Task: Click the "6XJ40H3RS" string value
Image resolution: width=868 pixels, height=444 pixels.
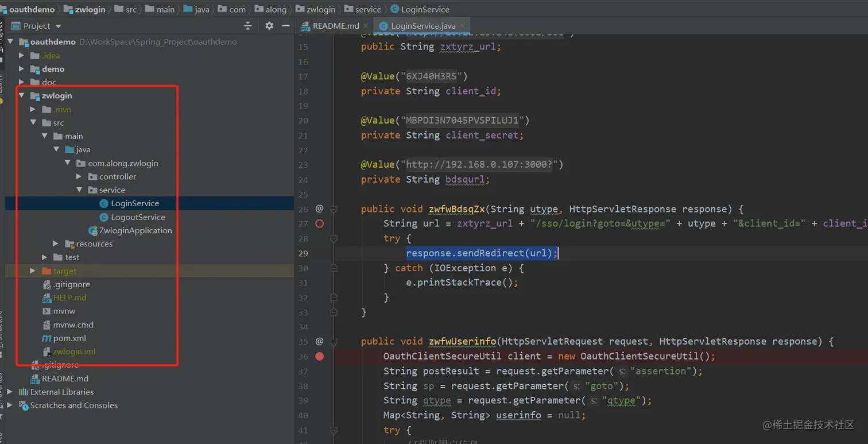Action: click(432, 76)
